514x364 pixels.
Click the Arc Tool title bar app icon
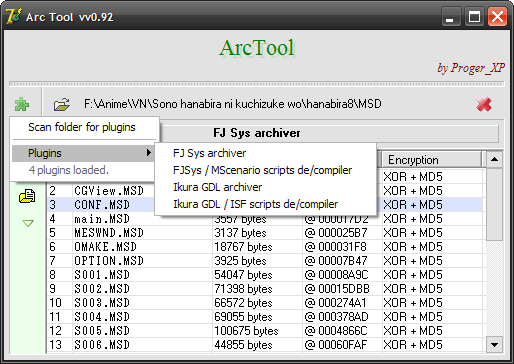(14, 16)
